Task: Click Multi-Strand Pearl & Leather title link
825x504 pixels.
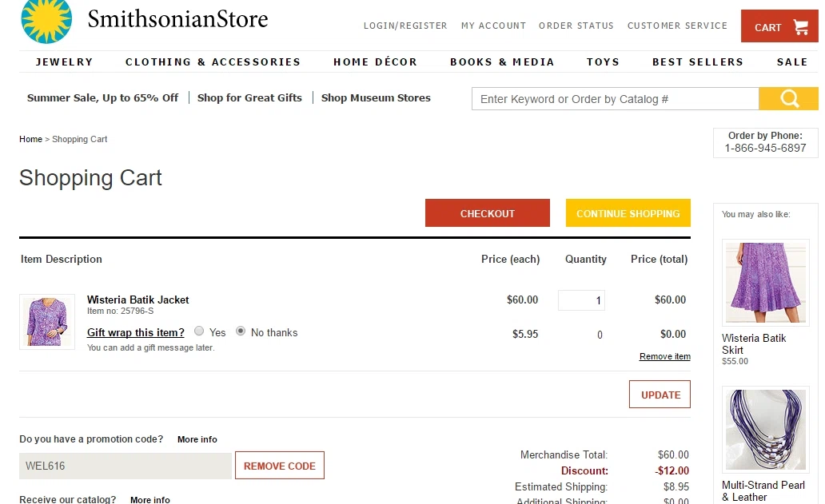Action: point(763,491)
